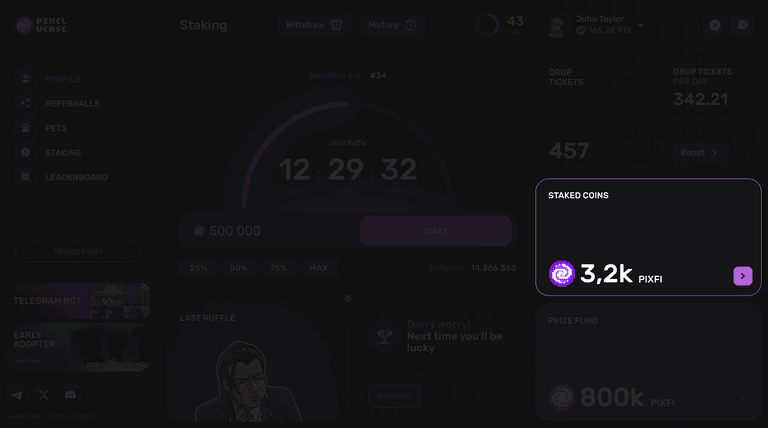Open the chat bubble icon in header
This screenshot has height=428, width=768.
715,25
